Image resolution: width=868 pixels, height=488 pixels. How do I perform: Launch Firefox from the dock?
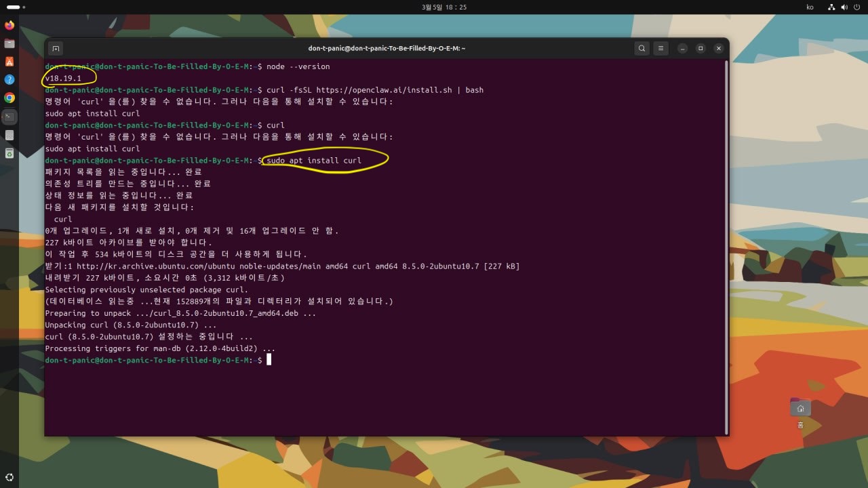(x=9, y=26)
